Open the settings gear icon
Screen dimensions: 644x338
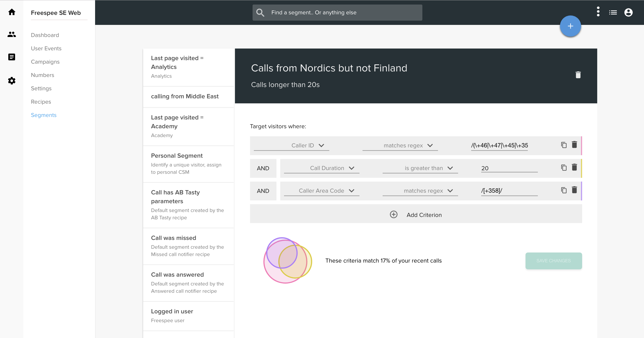tap(12, 81)
